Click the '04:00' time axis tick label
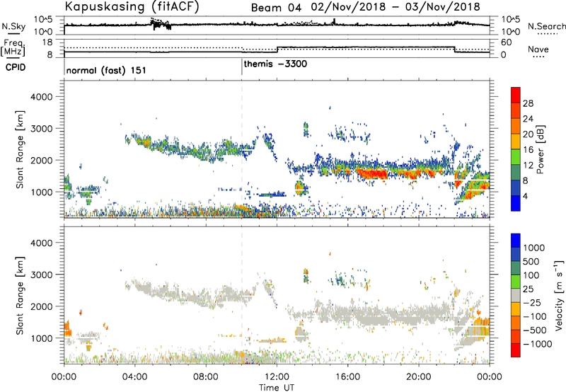 click(x=134, y=377)
